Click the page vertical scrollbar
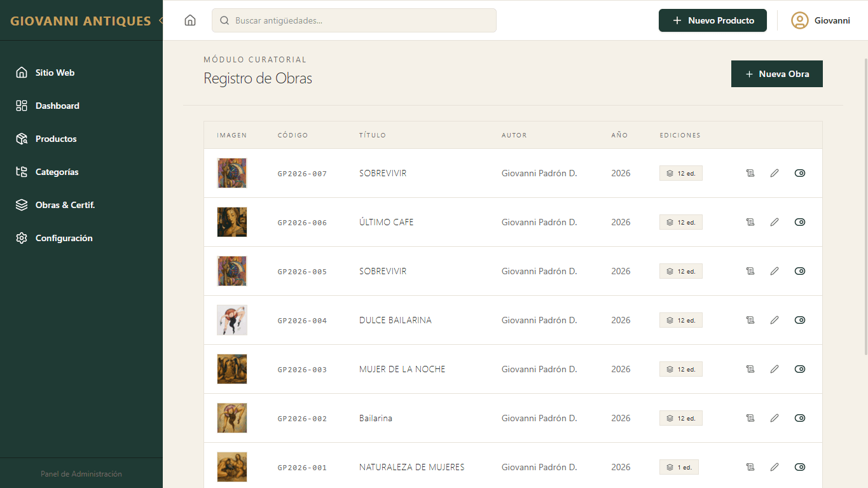The image size is (868, 488). click(x=865, y=206)
